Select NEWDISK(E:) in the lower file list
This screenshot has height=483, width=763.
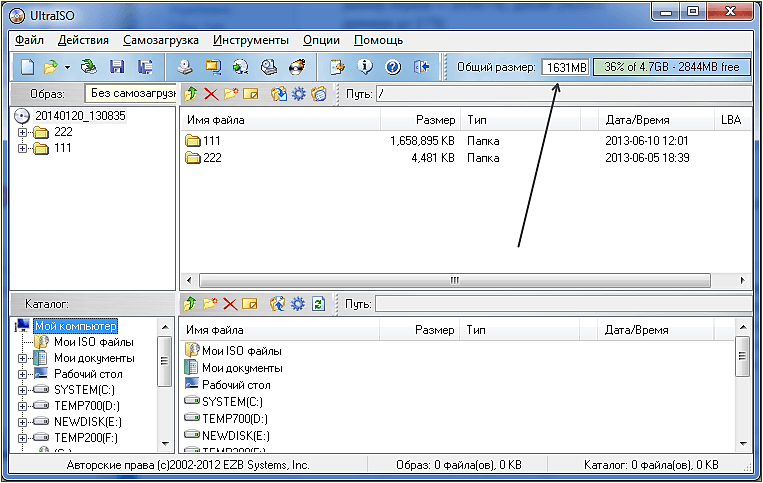pos(236,435)
